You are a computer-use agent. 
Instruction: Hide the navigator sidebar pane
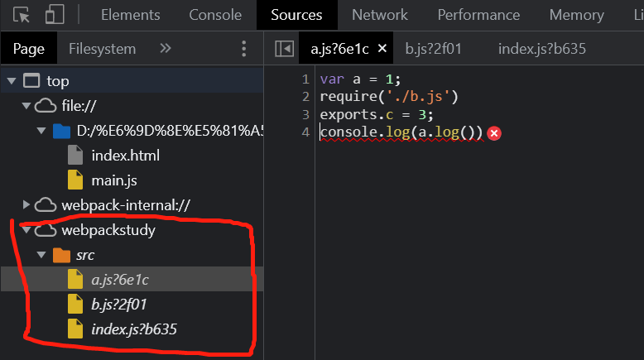click(x=284, y=49)
